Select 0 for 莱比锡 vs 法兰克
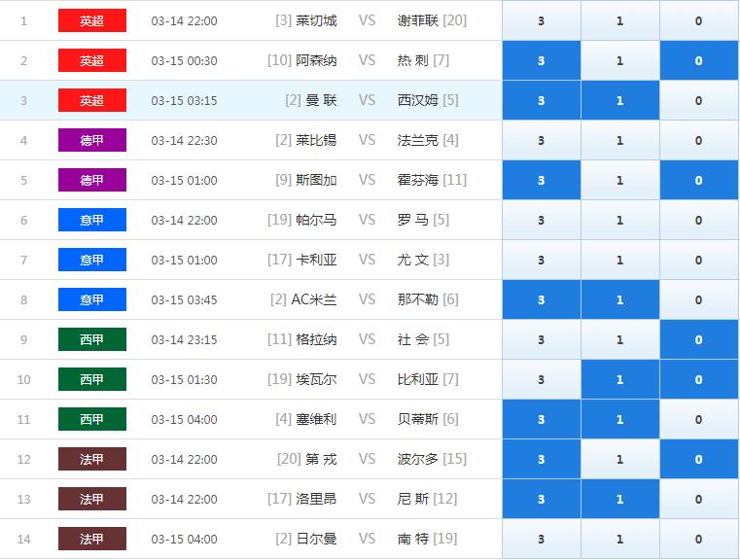Image resolution: width=740 pixels, height=560 pixels. coord(699,140)
